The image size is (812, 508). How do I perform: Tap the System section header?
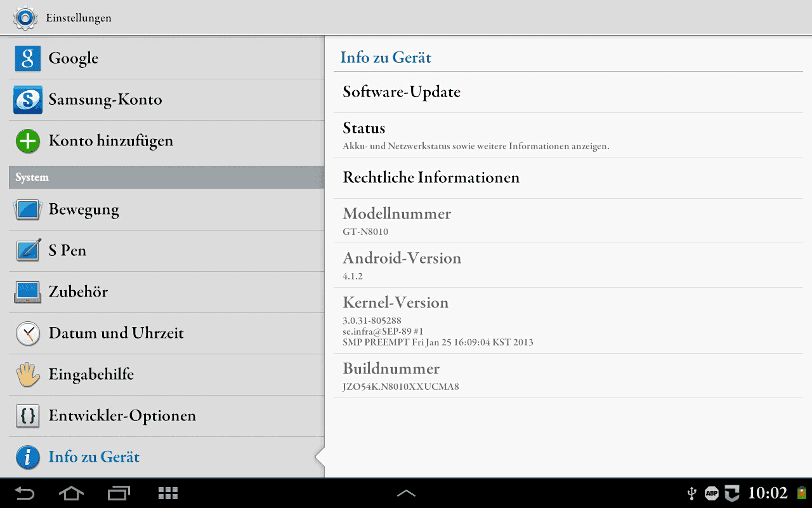click(167, 177)
